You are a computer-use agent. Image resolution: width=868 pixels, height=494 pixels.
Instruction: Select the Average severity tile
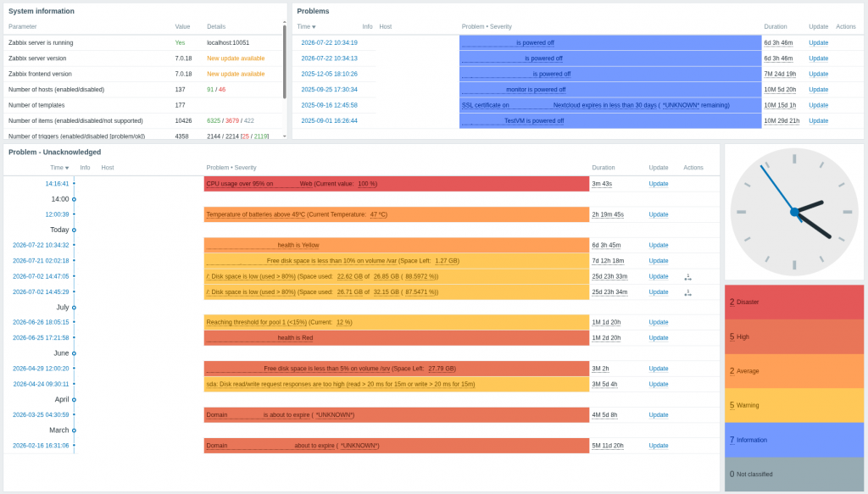click(793, 370)
